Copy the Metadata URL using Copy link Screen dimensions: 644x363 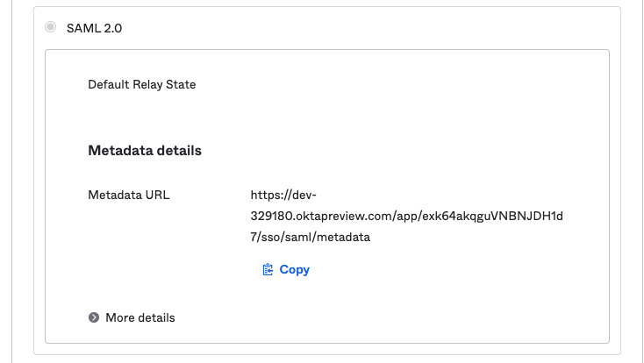286,269
